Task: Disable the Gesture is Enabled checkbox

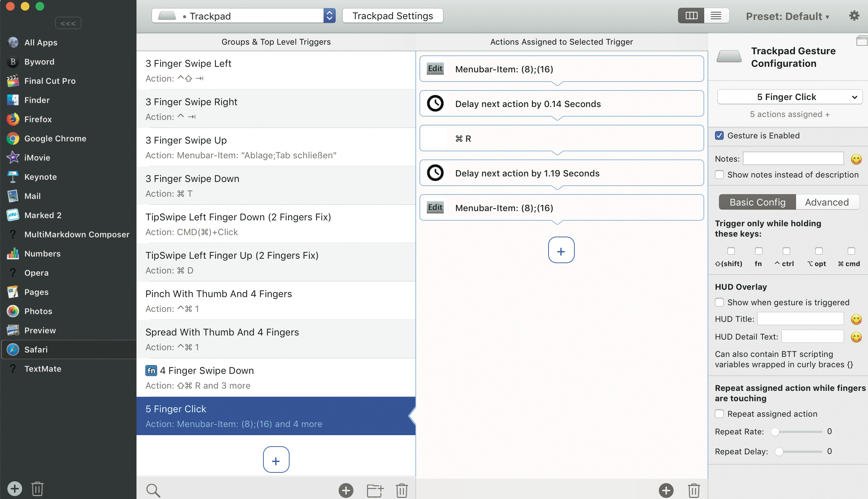Action: point(719,135)
